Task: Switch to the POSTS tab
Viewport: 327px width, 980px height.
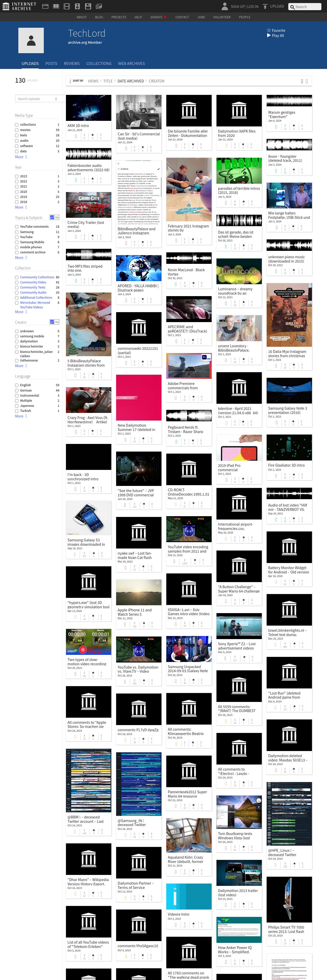Action: [x=51, y=64]
